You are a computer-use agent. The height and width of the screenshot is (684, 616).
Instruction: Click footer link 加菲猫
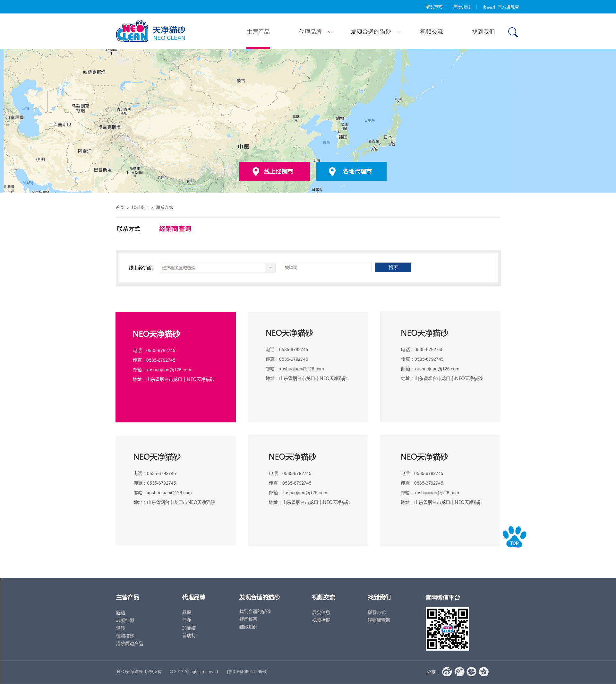[x=189, y=628]
